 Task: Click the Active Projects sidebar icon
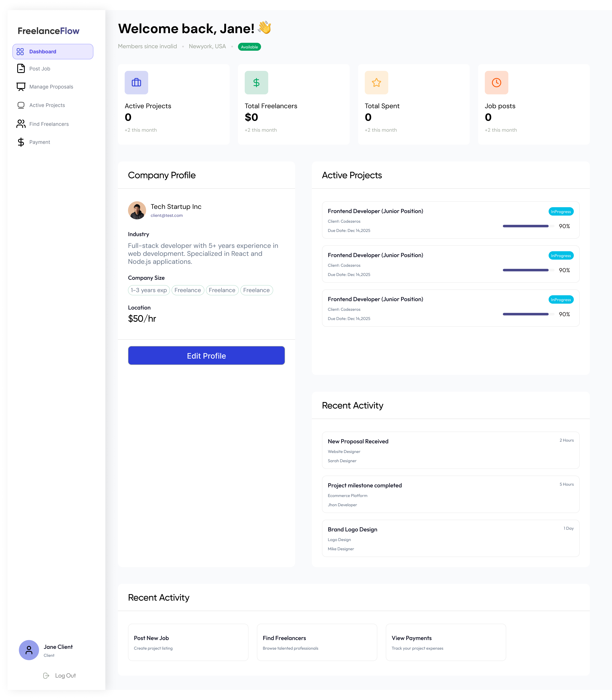click(x=21, y=105)
